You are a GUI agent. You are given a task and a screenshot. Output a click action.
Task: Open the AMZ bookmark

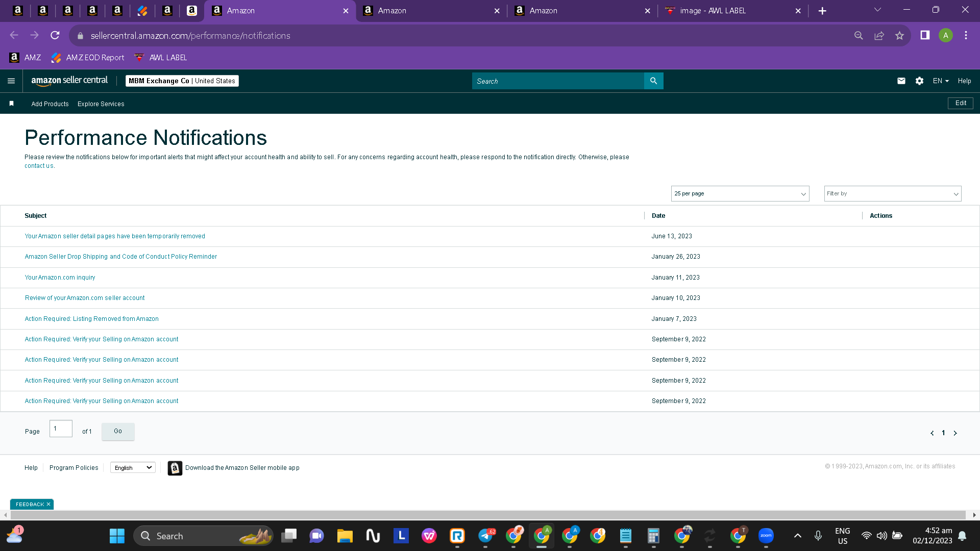click(x=26, y=58)
